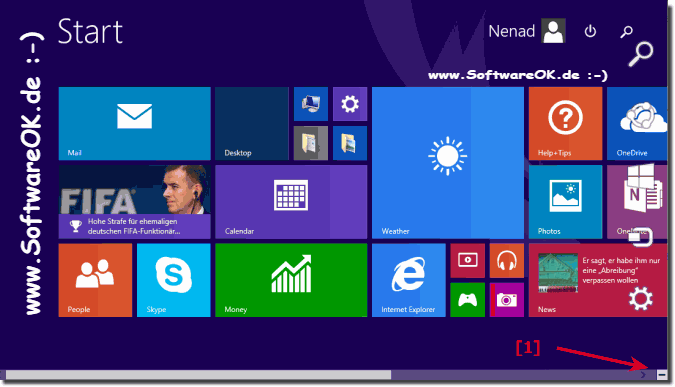Open the Money tile
The width and height of the screenshot is (675, 387).
tap(291, 280)
